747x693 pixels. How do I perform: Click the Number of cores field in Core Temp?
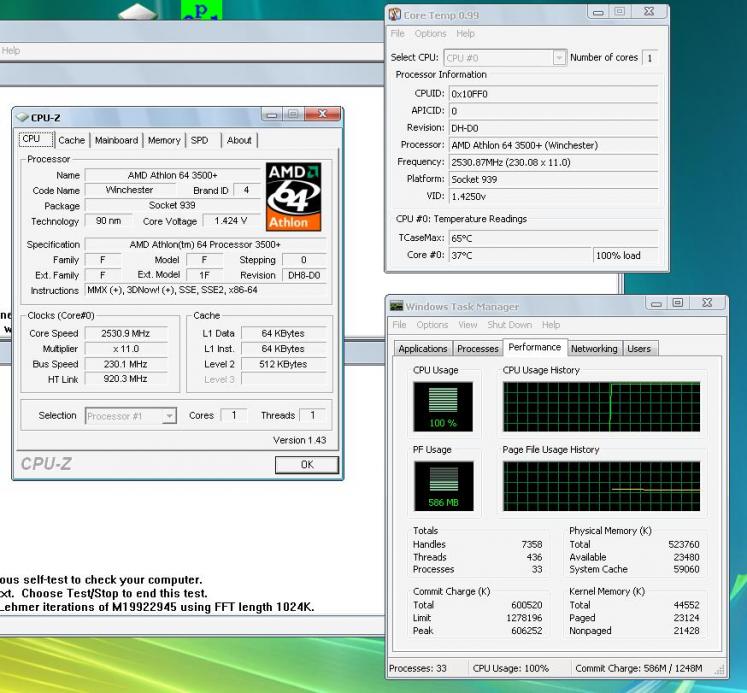coord(650,58)
